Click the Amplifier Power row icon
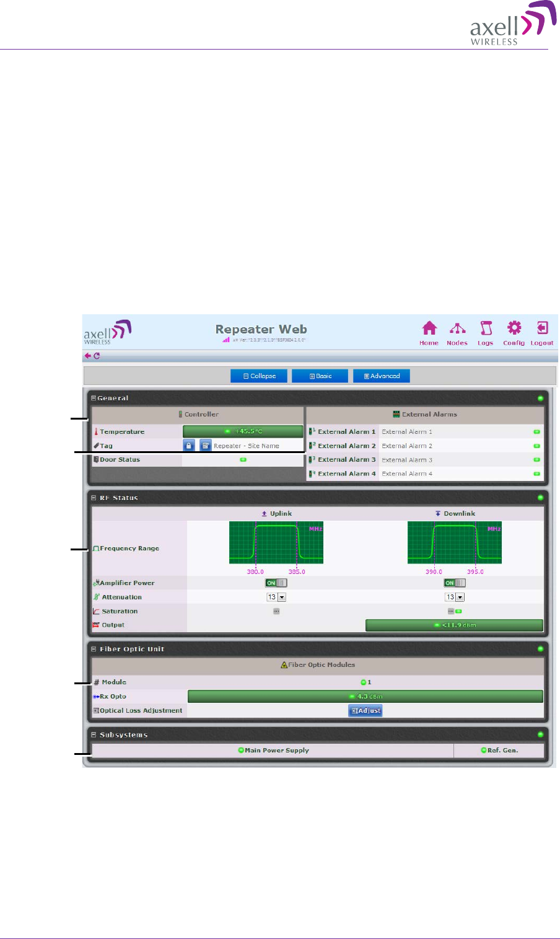Viewport: 560px width, 939px height. [x=97, y=583]
